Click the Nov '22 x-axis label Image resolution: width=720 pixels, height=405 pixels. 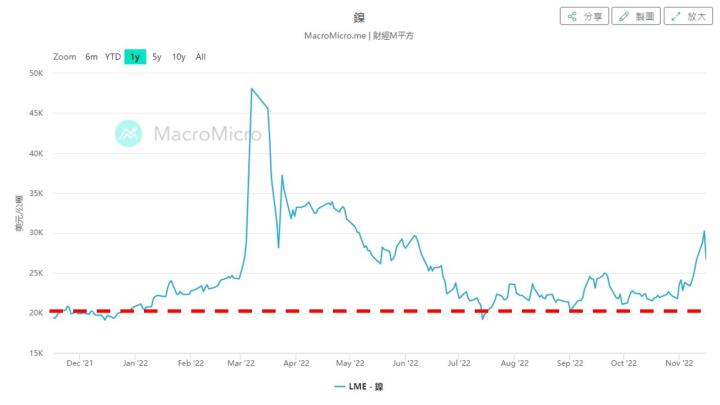pos(679,364)
